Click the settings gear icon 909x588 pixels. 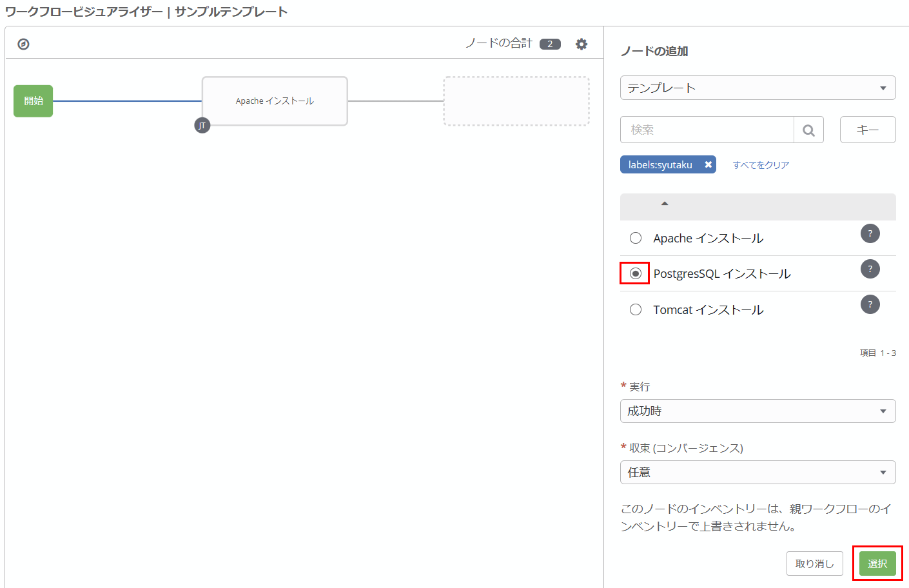pyautogui.click(x=581, y=43)
